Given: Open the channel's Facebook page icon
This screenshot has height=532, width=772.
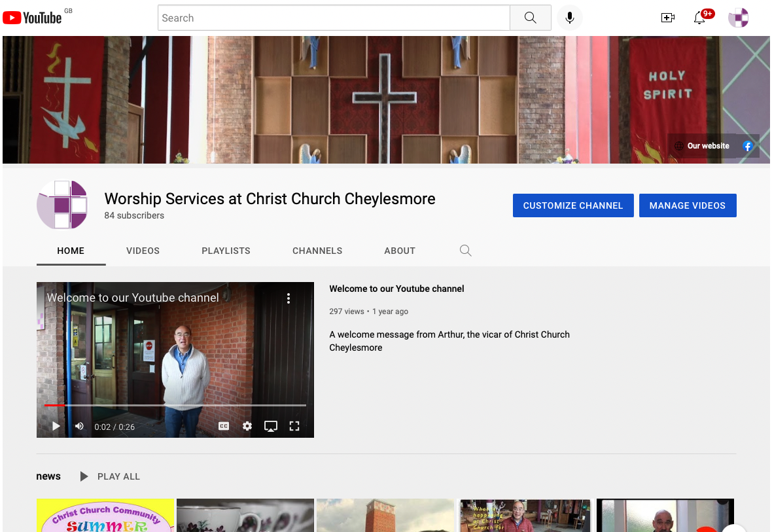Looking at the screenshot, I should [x=747, y=146].
